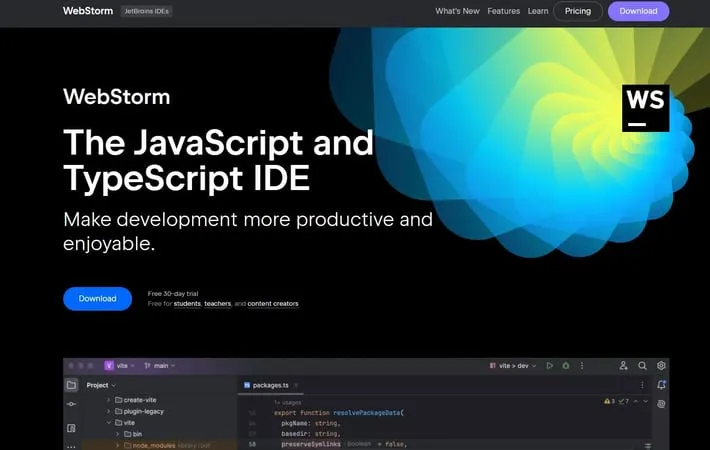Open the vite > dev run configuration dropdown
The height and width of the screenshot is (450, 710).
(x=513, y=366)
